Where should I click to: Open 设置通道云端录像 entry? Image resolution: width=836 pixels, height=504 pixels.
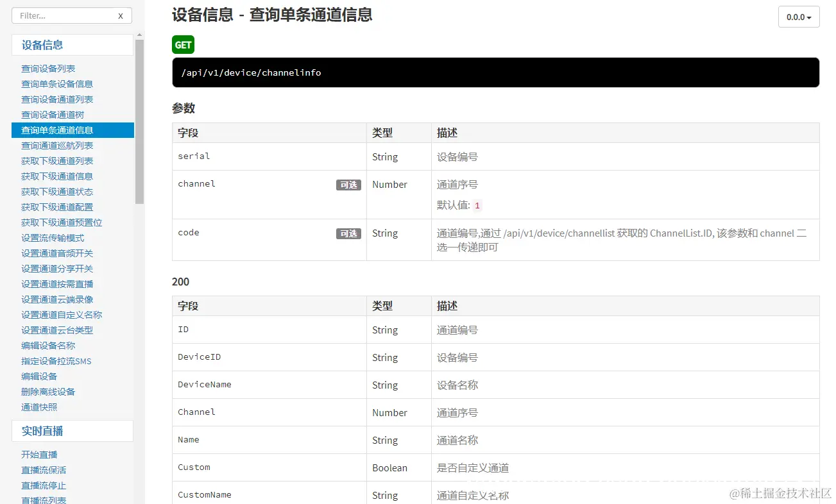click(57, 299)
